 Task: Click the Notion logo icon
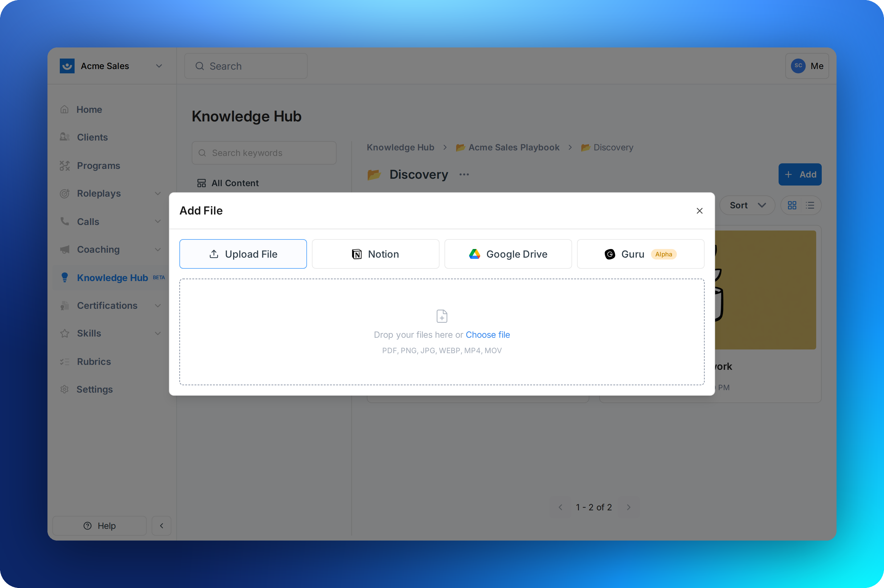[357, 254]
